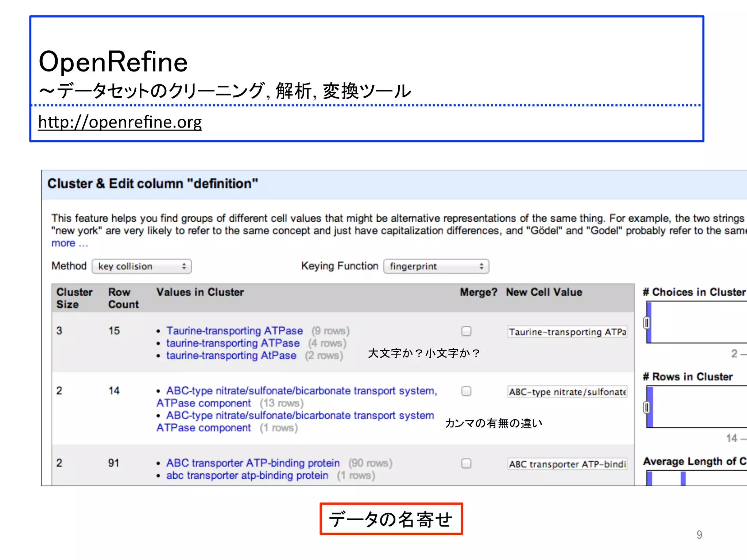Click the 'more ...' link in description

(x=70, y=243)
